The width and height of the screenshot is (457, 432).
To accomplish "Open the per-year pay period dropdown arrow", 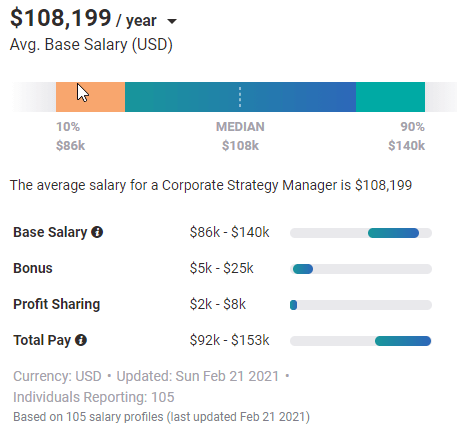I will 172,21.
